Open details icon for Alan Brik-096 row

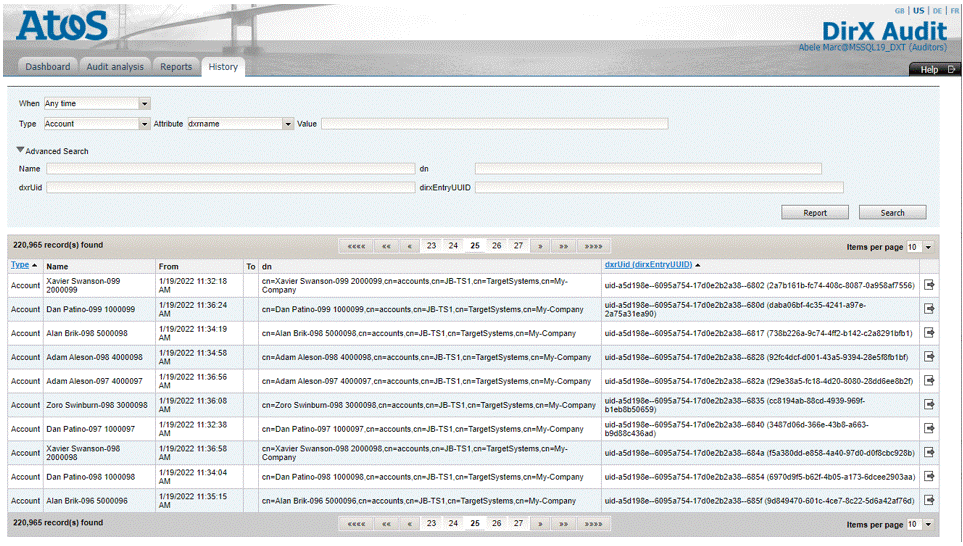(929, 500)
